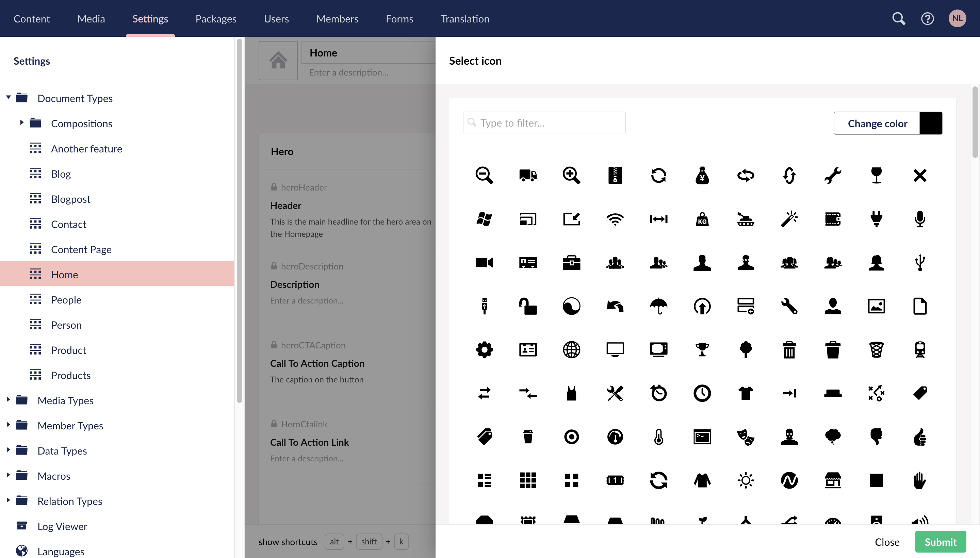This screenshot has width=980, height=558.
Task: Select the settings gear icon
Action: 484,349
